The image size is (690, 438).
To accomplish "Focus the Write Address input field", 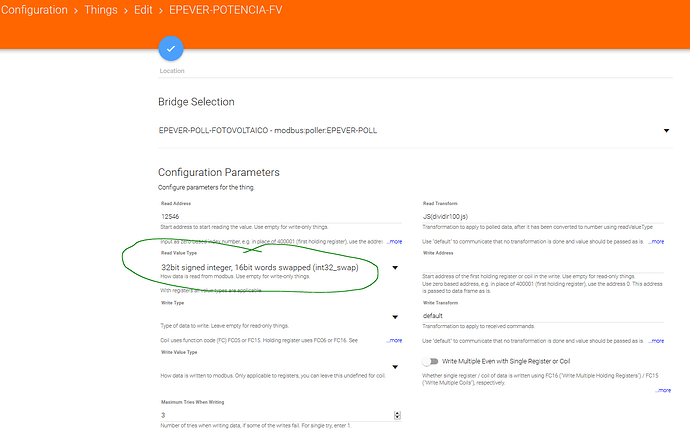I will coord(544,266).
